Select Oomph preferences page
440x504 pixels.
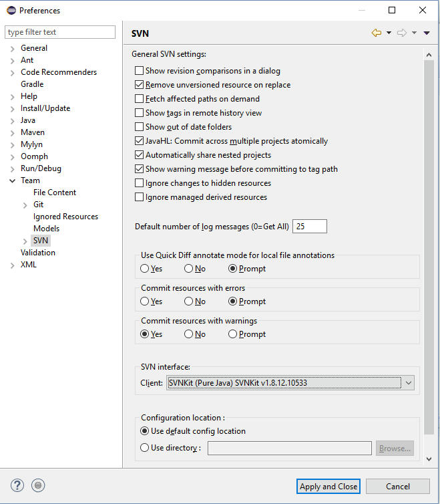pyautogui.click(x=34, y=156)
